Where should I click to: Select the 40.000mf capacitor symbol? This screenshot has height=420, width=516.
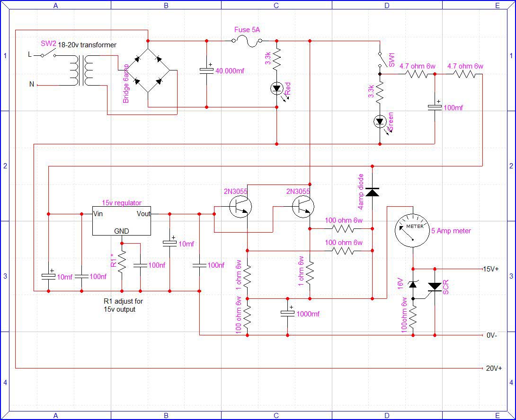(x=206, y=70)
